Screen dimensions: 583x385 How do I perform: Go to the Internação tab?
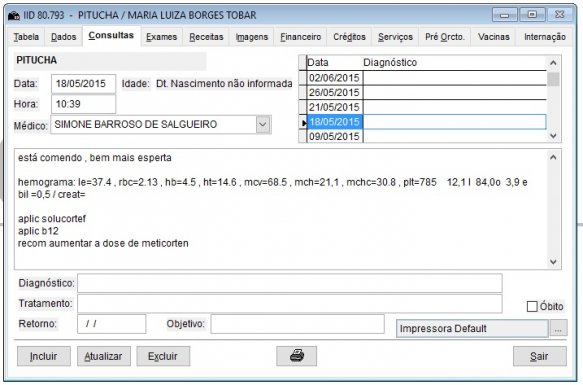pyautogui.click(x=545, y=37)
